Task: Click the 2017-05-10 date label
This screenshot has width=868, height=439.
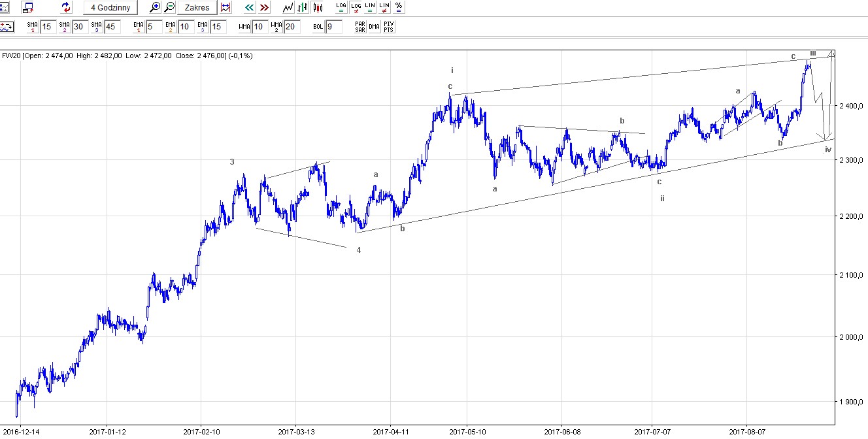Action: click(467, 432)
